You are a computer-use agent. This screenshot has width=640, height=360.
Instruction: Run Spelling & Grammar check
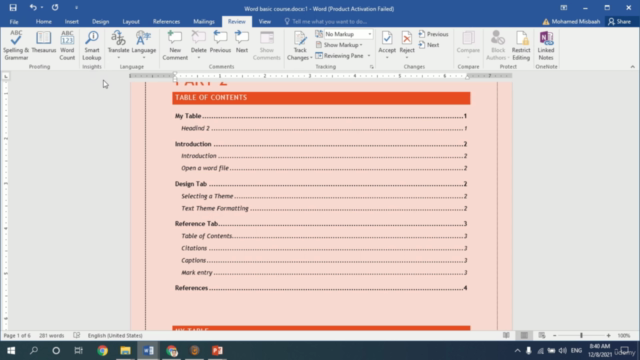(x=16, y=45)
